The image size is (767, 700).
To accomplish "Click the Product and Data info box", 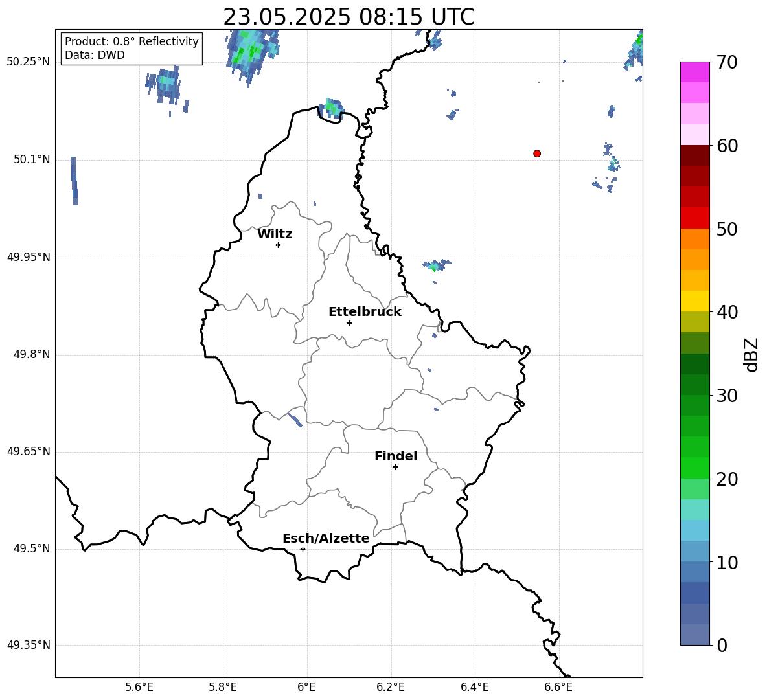I will (132, 48).
